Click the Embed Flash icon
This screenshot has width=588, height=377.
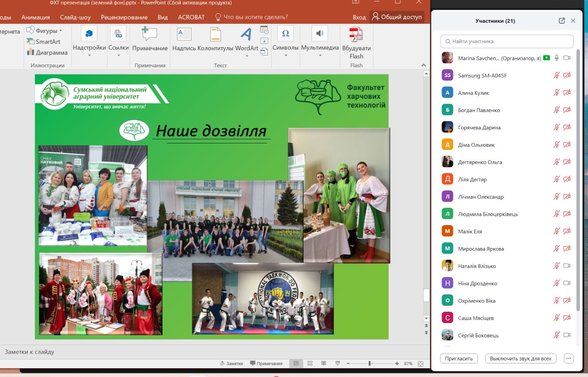(x=356, y=35)
